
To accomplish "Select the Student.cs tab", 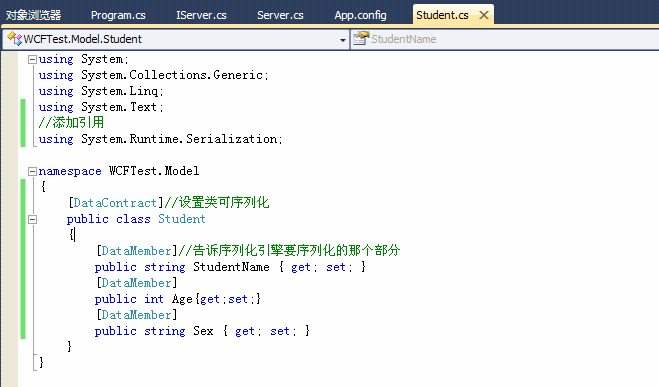I will (x=442, y=15).
